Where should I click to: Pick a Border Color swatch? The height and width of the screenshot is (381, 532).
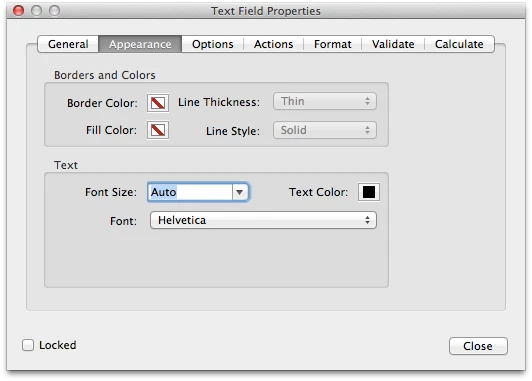point(158,103)
